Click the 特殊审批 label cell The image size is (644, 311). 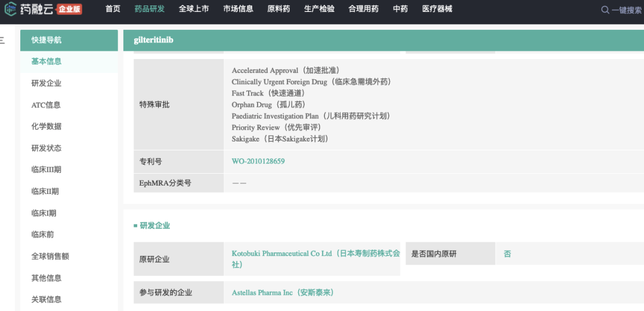(179, 104)
